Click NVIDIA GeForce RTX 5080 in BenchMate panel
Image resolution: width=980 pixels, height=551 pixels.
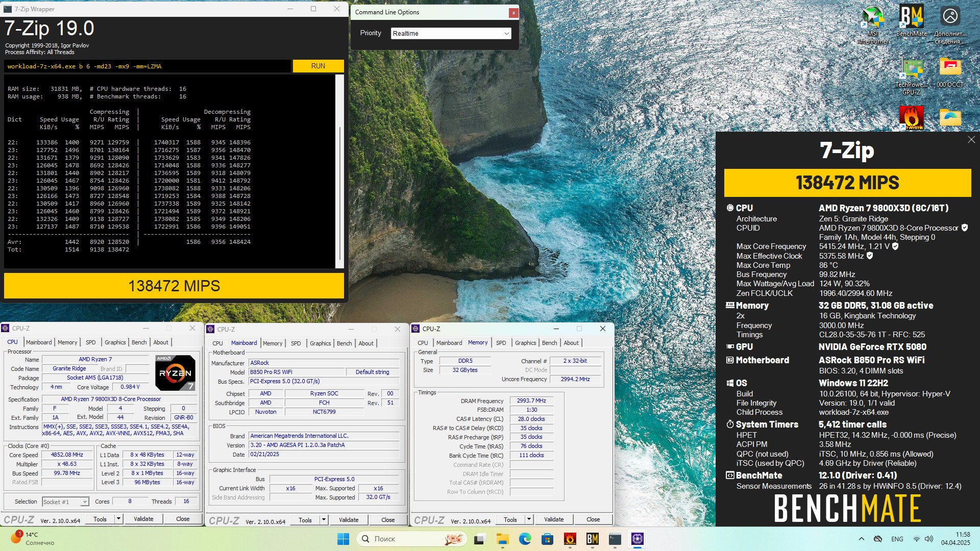click(x=872, y=347)
